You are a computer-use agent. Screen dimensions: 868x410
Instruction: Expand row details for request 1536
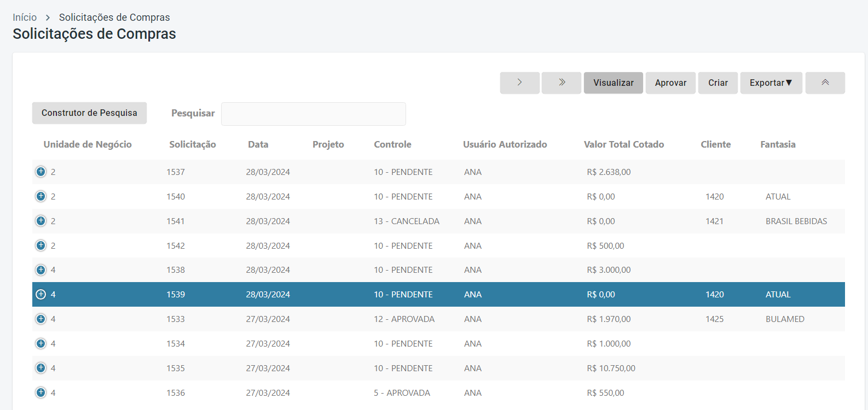[x=41, y=393]
